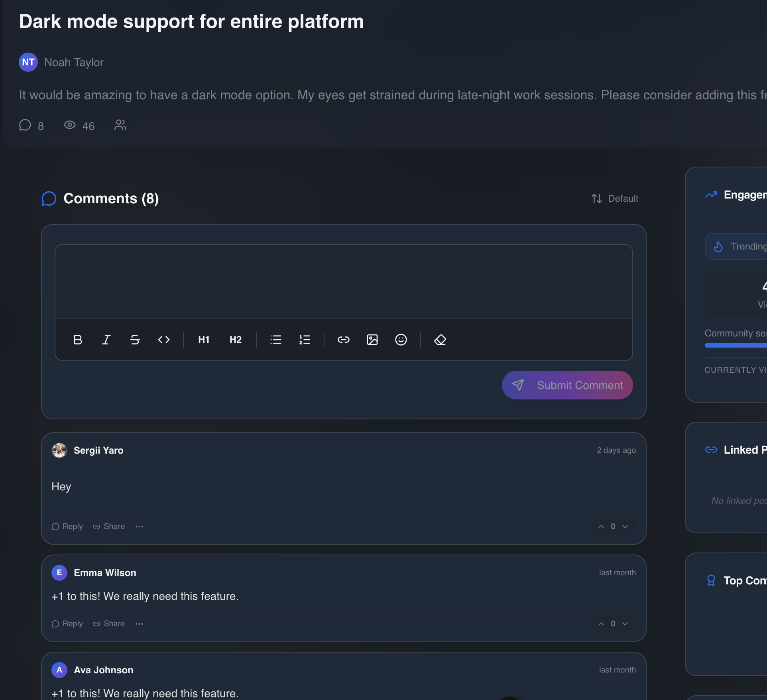Screen dimensions: 767x700
Task: Apply H2 heading style
Action: point(236,340)
